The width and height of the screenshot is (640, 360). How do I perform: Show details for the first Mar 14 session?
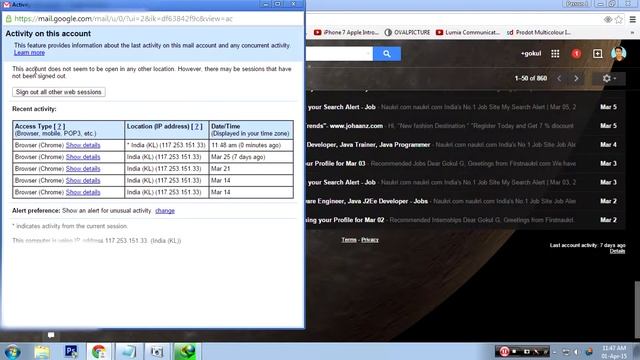[83, 181]
